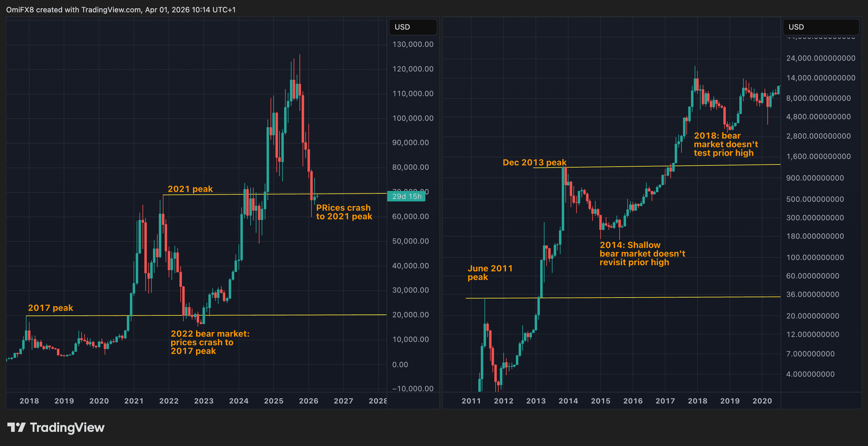Select the "2021 peak" text annotation
Viewport: 868px width, 446px height.
[x=190, y=189]
